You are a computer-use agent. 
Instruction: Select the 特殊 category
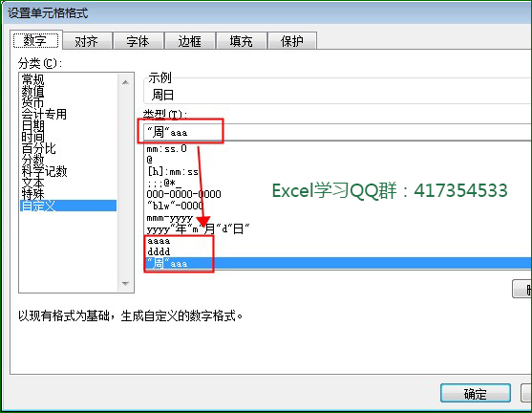[x=68, y=195]
